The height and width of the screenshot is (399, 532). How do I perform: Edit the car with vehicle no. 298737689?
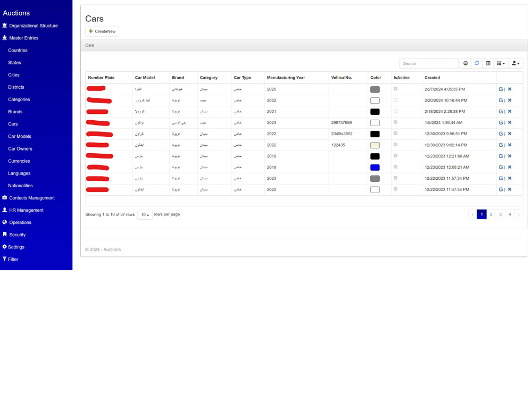click(501, 122)
